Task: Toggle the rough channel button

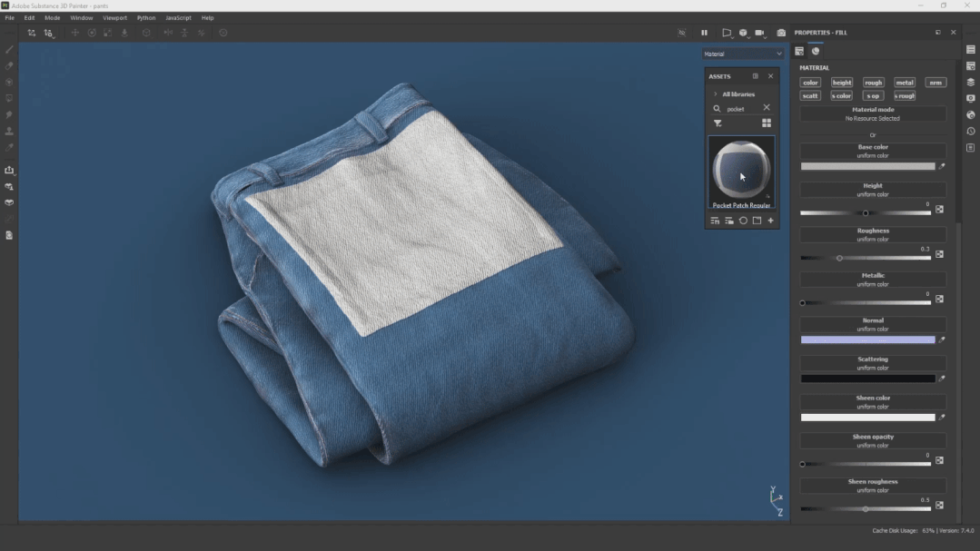Action: pyautogui.click(x=873, y=83)
